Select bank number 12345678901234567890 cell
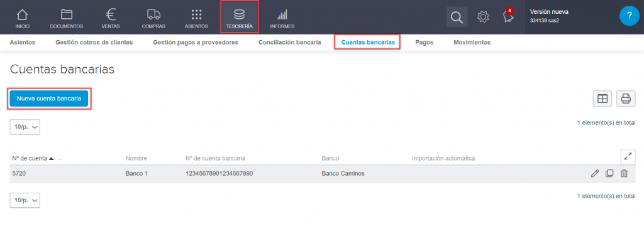 click(x=219, y=174)
